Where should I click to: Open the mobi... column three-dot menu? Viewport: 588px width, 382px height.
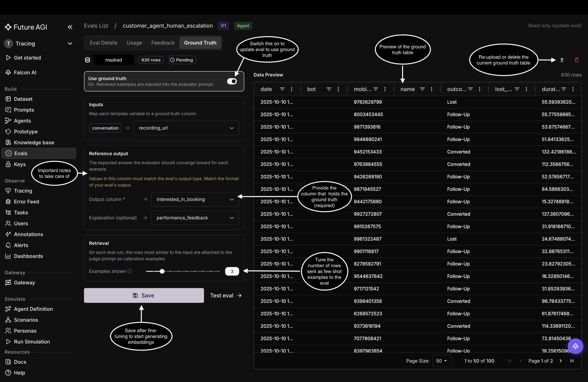[x=385, y=89]
